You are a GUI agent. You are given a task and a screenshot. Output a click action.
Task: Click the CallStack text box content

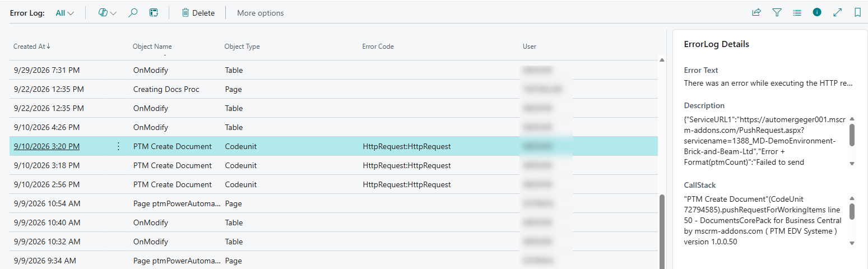pos(764,220)
